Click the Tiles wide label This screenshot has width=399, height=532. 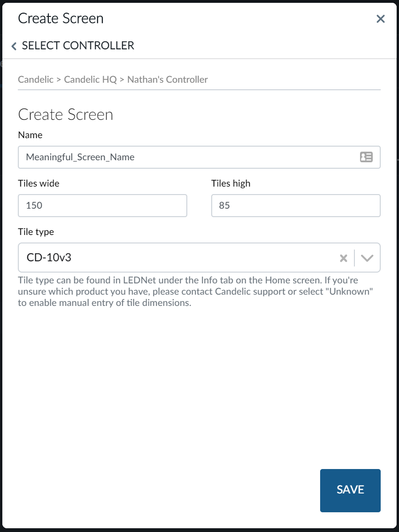pyautogui.click(x=38, y=183)
